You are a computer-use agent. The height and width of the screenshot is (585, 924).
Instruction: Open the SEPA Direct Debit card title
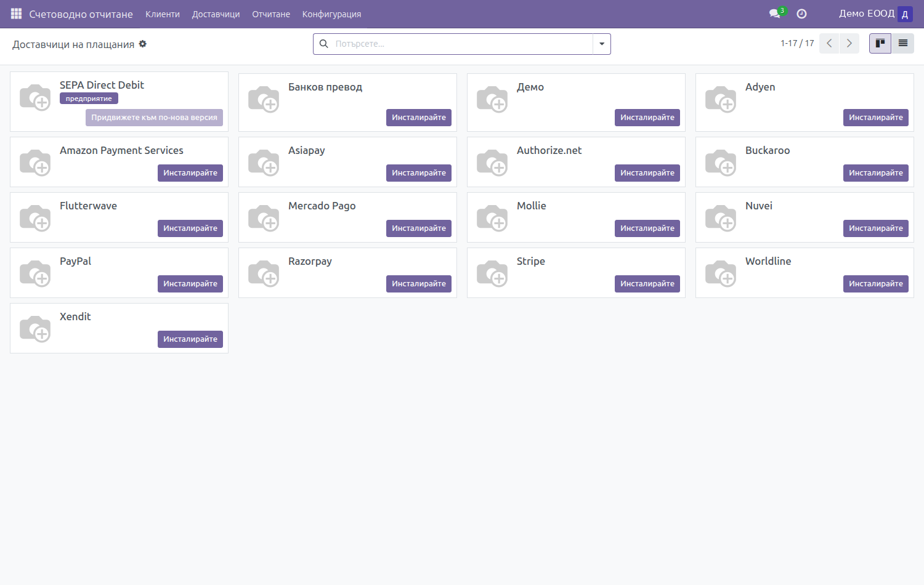tap(102, 85)
